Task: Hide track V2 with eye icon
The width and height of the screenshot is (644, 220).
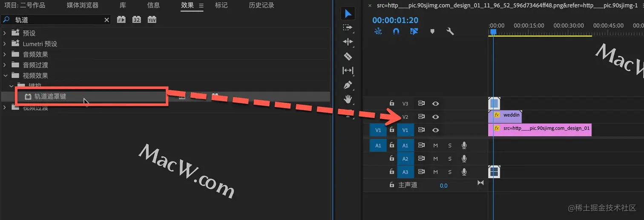Action: click(x=435, y=117)
